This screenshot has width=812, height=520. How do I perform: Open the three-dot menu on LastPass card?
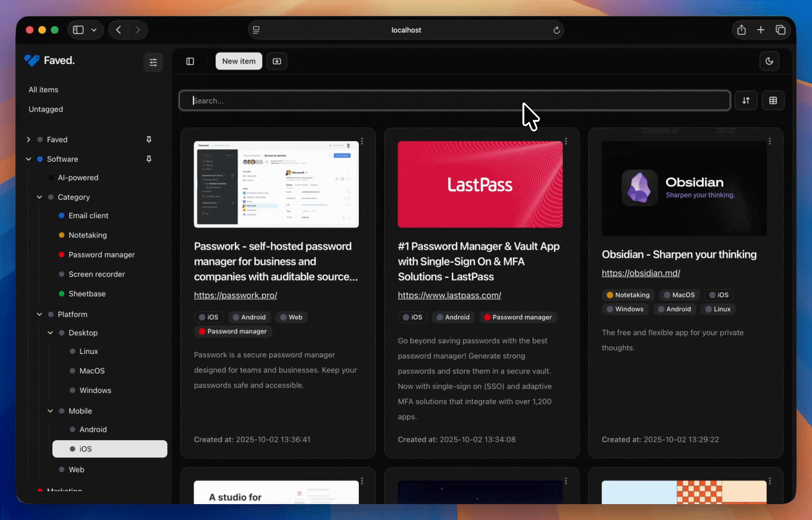[566, 141]
